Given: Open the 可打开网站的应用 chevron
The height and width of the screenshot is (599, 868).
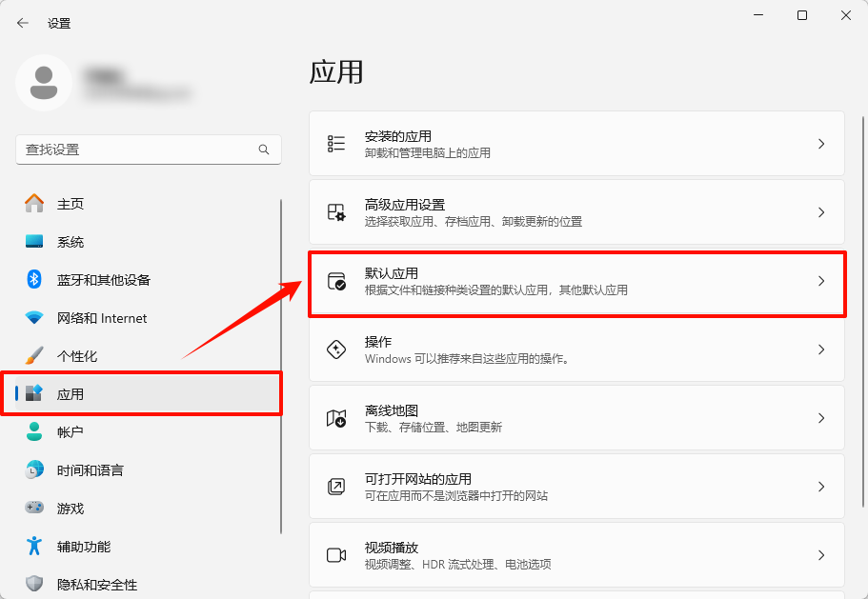Looking at the screenshot, I should pyautogui.click(x=821, y=486).
